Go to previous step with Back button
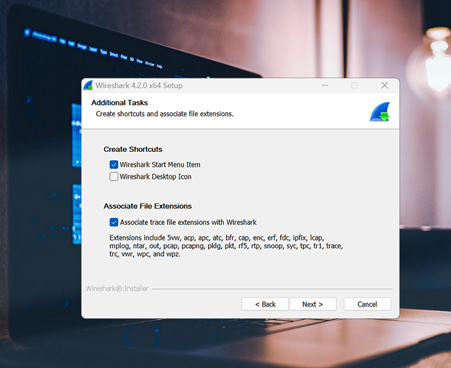Viewport: 451px width, 368px height. click(265, 304)
